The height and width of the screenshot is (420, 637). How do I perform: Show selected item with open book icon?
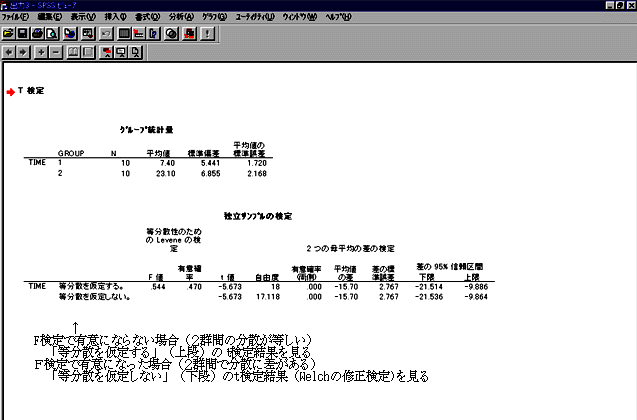point(73,51)
